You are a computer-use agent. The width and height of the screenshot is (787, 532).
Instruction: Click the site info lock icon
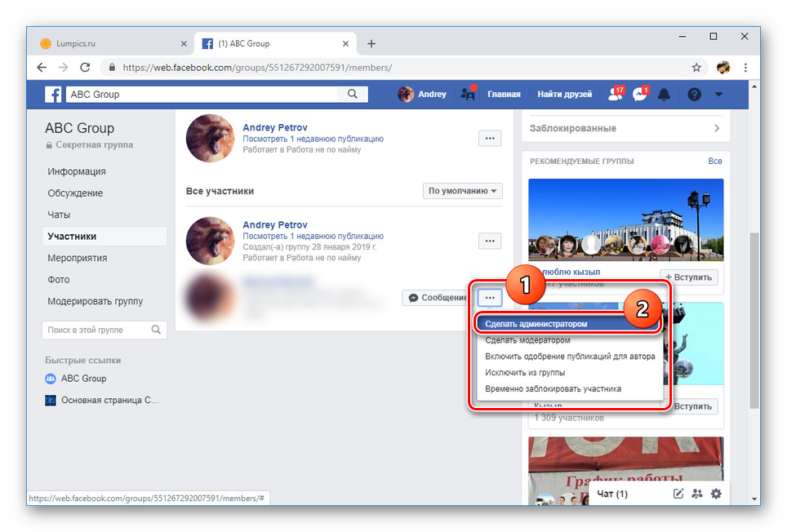pos(112,67)
